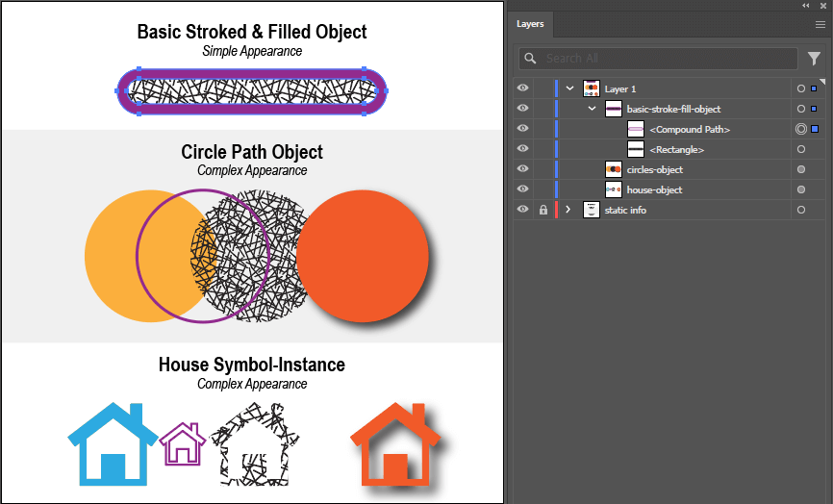The width and height of the screenshot is (833, 504).
Task: Click the target circle for house-object
Action: click(801, 189)
